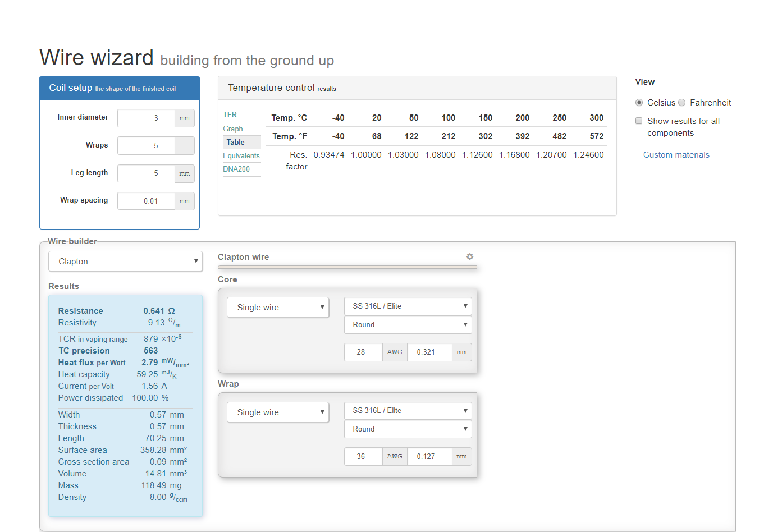Screen dimensions: 773x532
Task: Switch to the DNA200 tab
Action: click(236, 169)
